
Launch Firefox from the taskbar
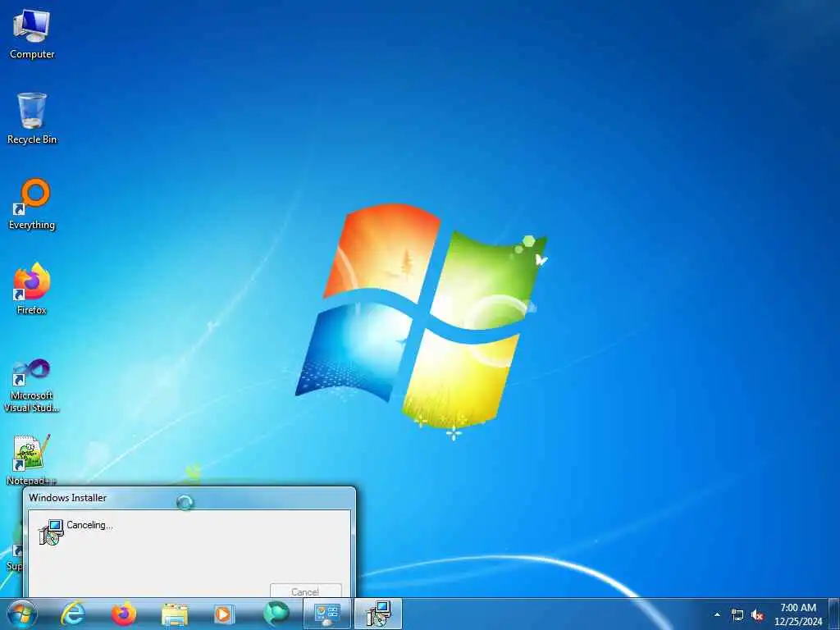point(123,614)
